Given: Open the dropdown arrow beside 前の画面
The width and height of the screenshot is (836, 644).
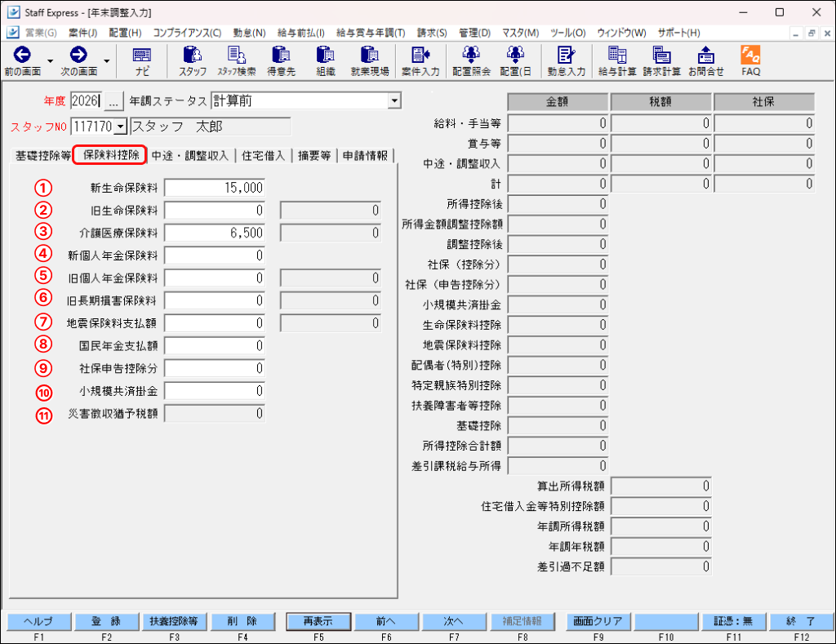Looking at the screenshot, I should click(x=50, y=60).
